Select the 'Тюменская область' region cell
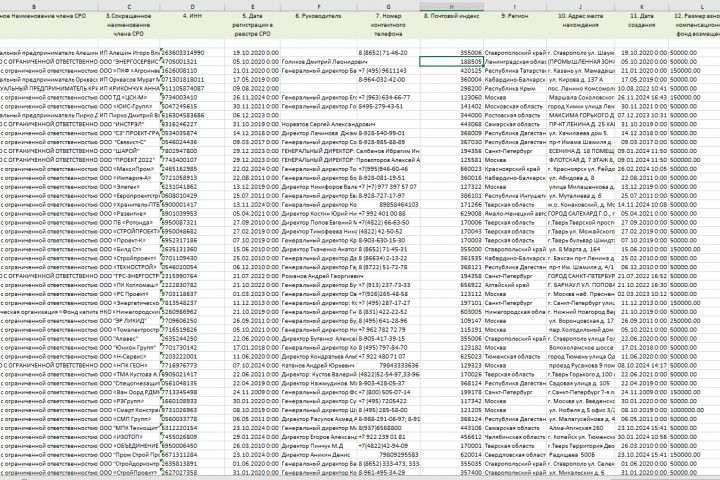 tap(515, 356)
